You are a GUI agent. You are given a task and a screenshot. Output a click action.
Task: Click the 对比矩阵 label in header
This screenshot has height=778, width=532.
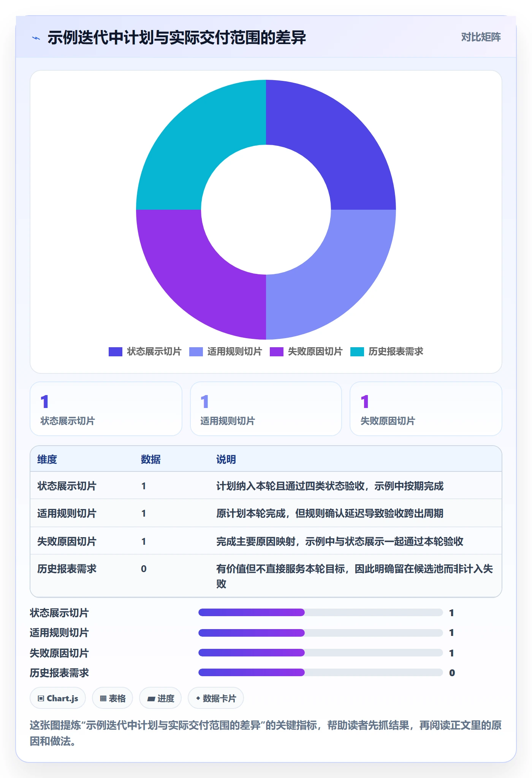481,37
